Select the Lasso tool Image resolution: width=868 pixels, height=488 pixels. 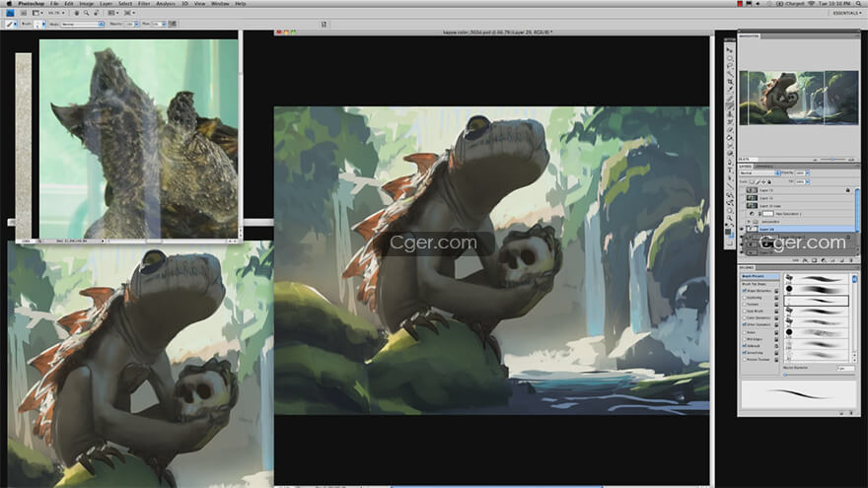730,66
